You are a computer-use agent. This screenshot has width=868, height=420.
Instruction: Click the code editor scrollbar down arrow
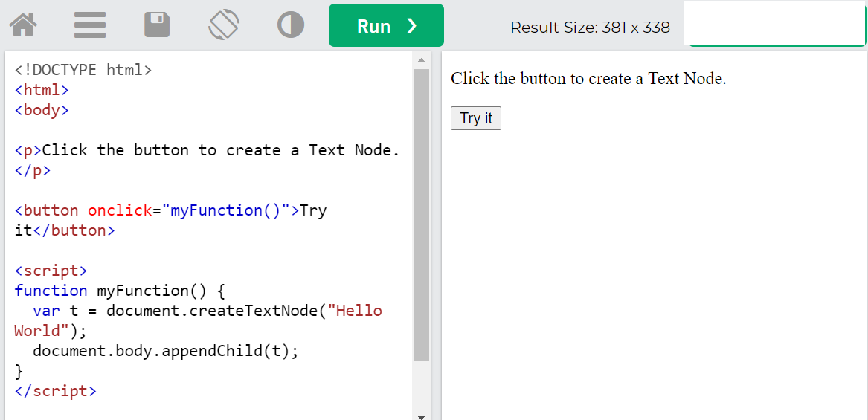tap(421, 416)
